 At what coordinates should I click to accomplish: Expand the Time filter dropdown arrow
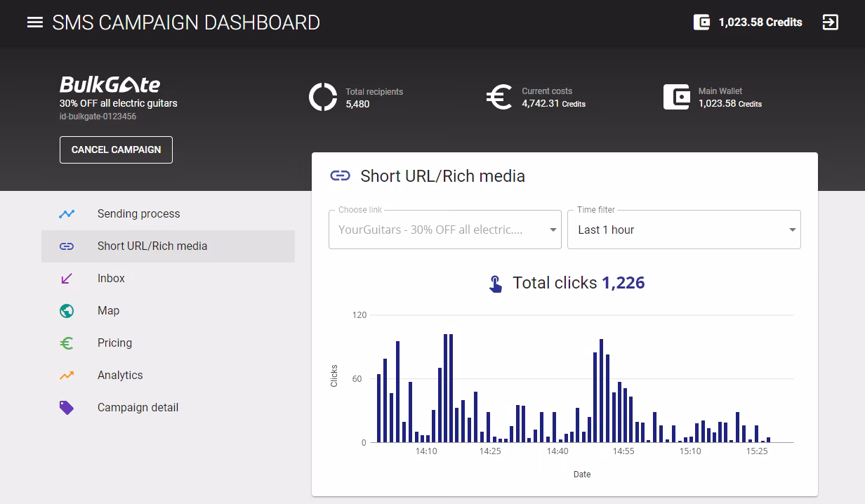coord(792,230)
